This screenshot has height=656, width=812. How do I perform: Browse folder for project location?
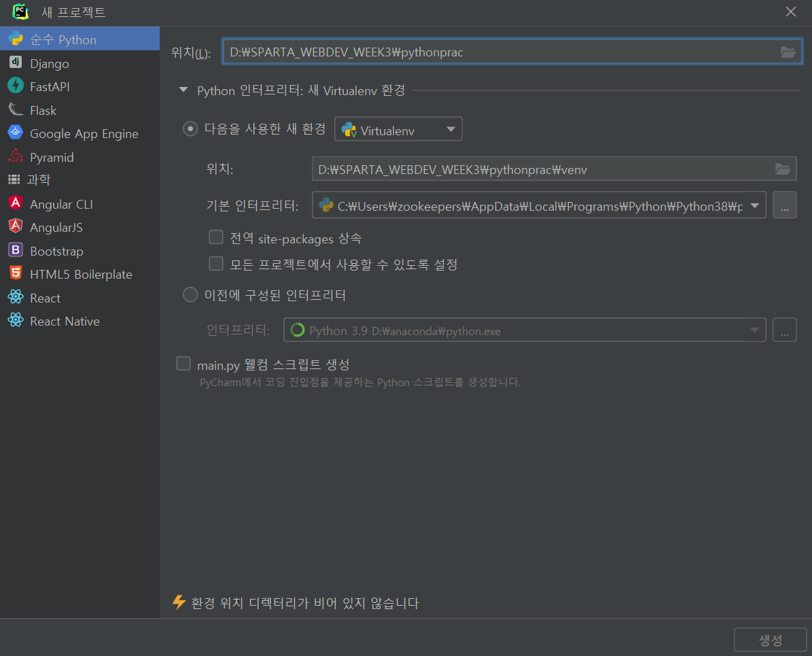(788, 52)
